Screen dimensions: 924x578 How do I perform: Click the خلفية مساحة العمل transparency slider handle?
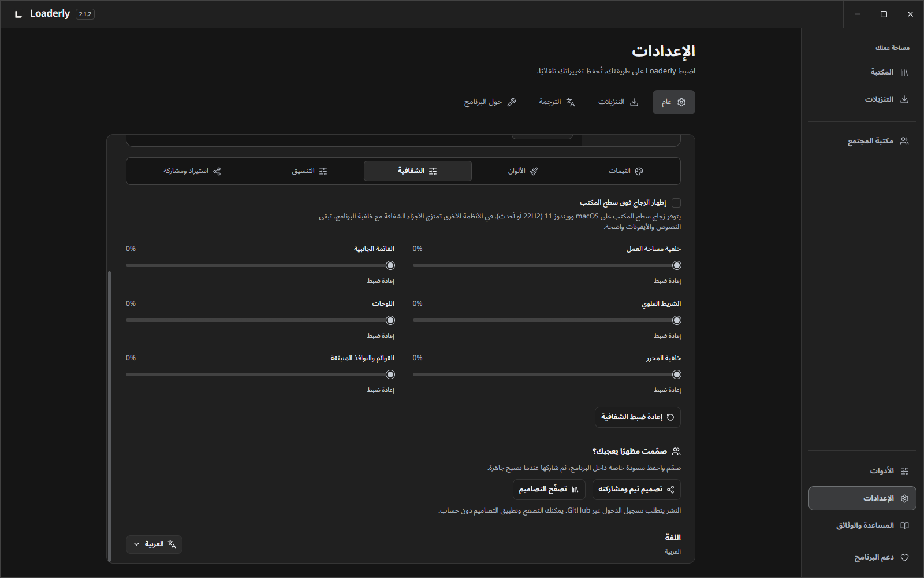tap(677, 265)
